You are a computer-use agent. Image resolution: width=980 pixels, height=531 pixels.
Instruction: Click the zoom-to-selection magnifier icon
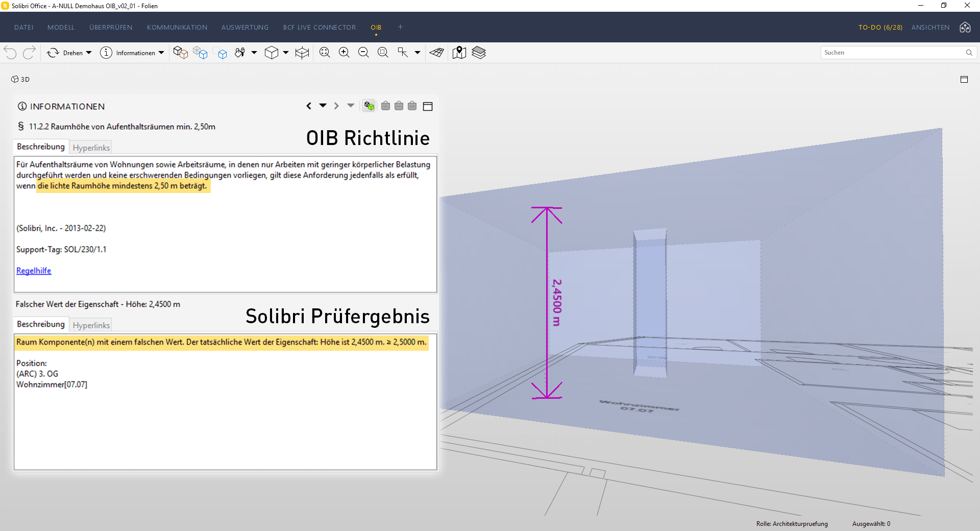[x=383, y=53]
